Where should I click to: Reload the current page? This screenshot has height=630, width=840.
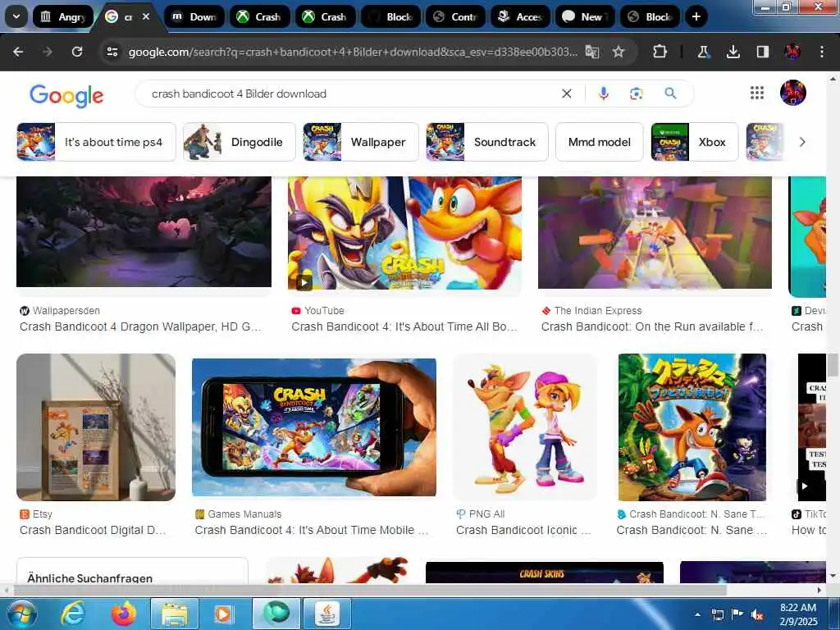(77, 52)
